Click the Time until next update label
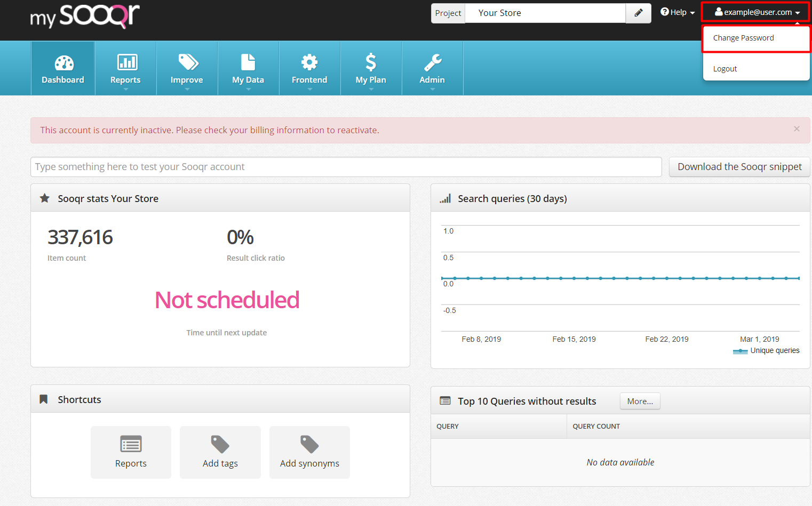This screenshot has height=506, width=812. [227, 333]
